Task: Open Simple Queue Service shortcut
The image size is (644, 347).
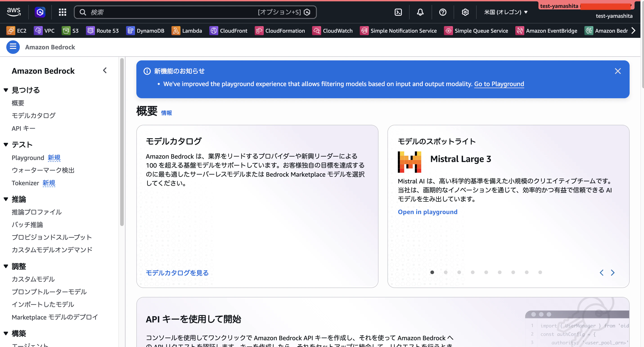Action: [476, 31]
